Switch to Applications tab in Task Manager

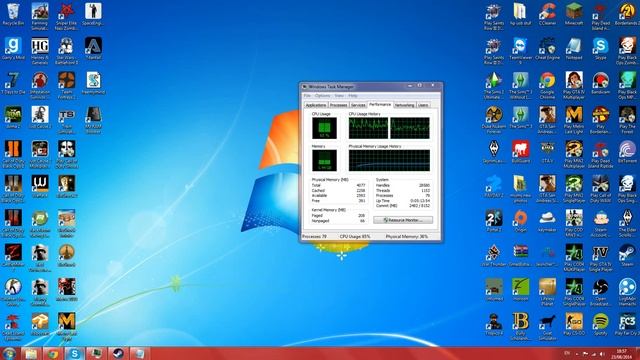pyautogui.click(x=316, y=105)
